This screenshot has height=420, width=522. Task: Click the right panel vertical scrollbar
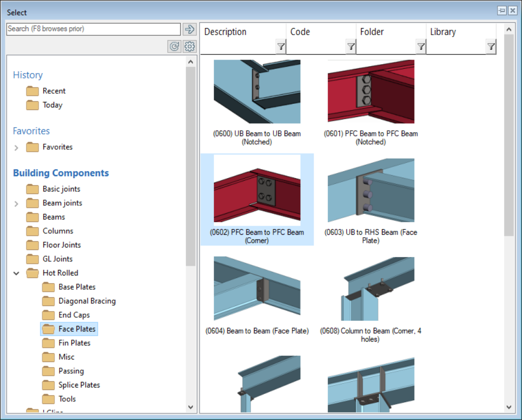[x=508, y=153]
